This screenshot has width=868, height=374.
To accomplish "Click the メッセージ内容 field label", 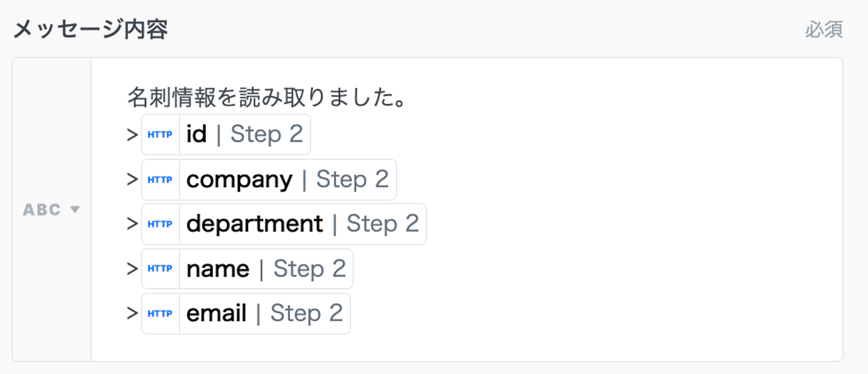I will pos(90,30).
